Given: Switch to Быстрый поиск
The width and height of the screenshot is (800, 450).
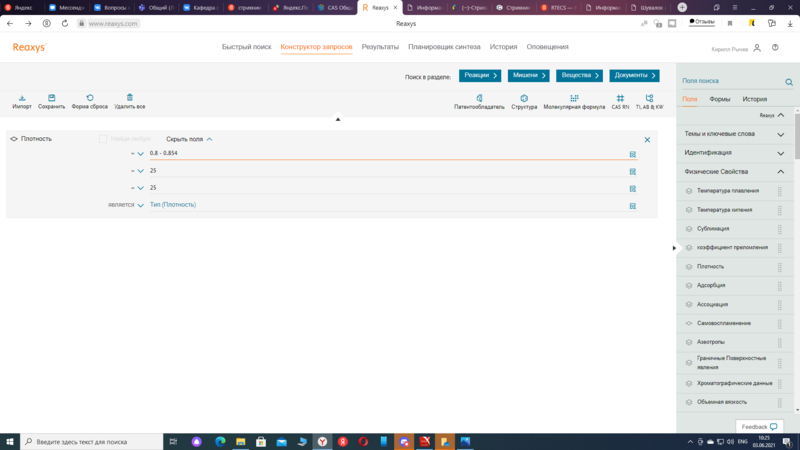Looking at the screenshot, I should click(246, 47).
